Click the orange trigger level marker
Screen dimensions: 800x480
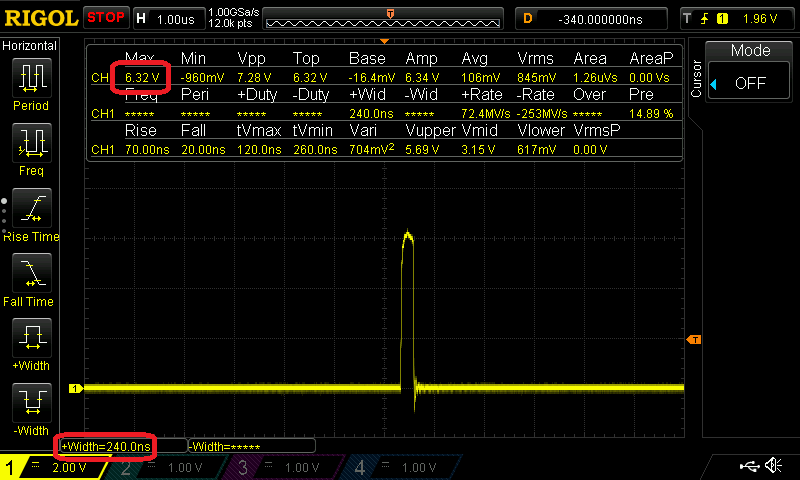tap(693, 341)
